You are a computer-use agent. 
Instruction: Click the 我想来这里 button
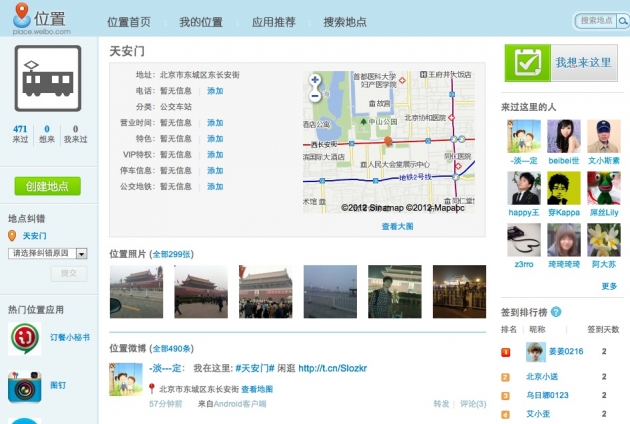561,63
